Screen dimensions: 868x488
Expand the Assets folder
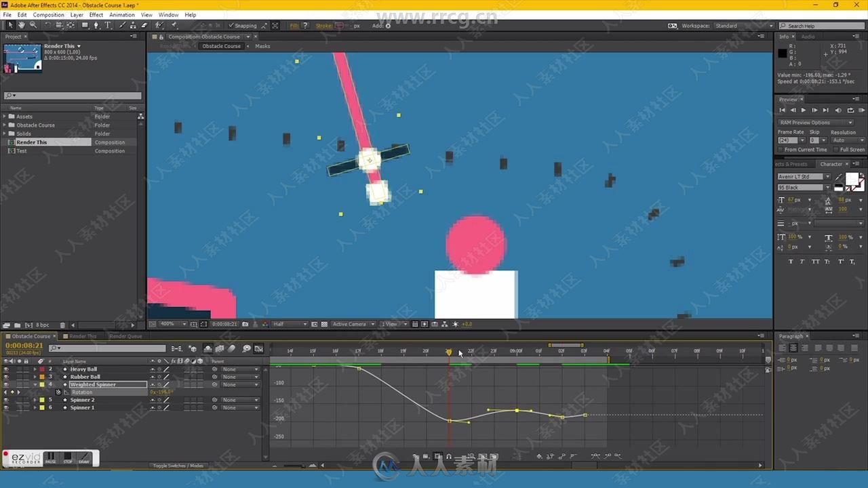coord(5,117)
